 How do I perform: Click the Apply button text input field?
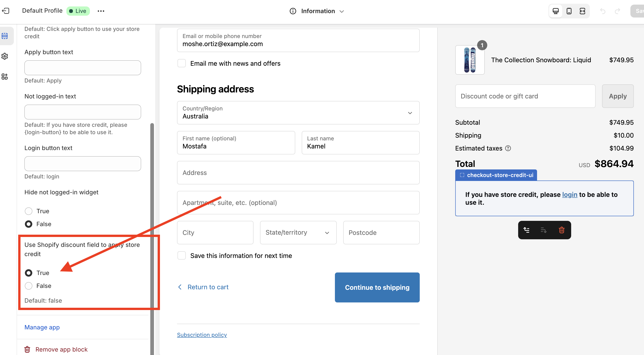coord(83,68)
